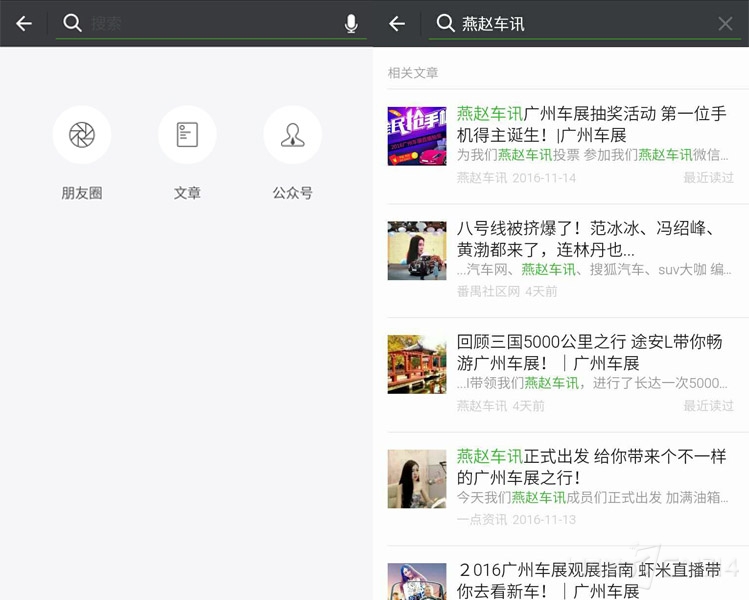Tap the microphone voice search icon
Viewport: 749px width, 600px height.
[x=351, y=23]
